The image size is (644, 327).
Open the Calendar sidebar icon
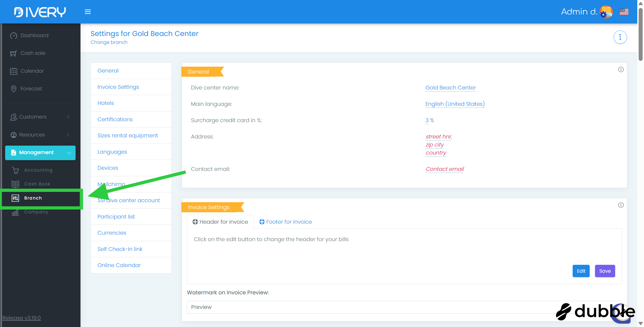[x=13, y=71]
